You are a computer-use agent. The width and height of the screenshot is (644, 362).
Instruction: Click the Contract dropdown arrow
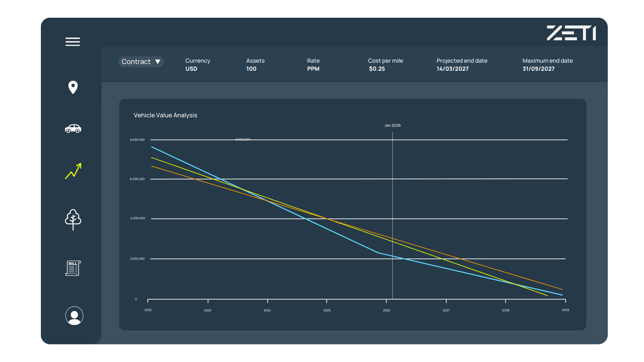[x=158, y=62]
